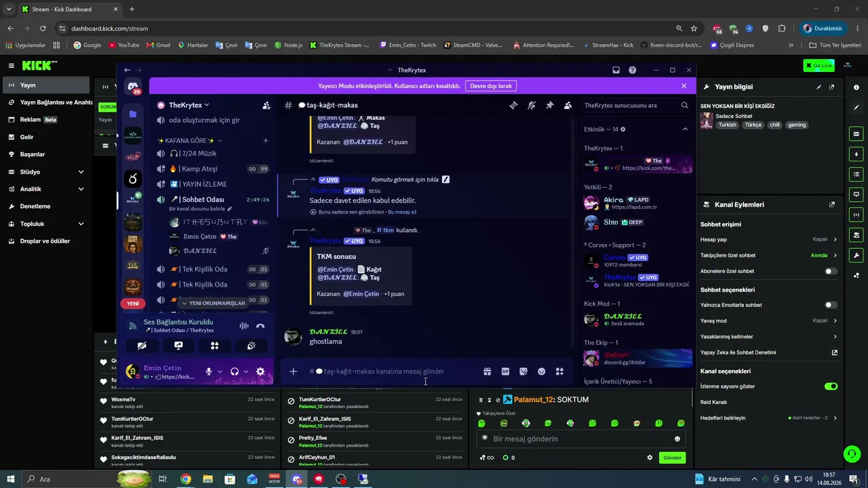This screenshot has height=488, width=868.
Task: Edit stream info with Yayın bilgisi pencil
Action: click(x=818, y=87)
